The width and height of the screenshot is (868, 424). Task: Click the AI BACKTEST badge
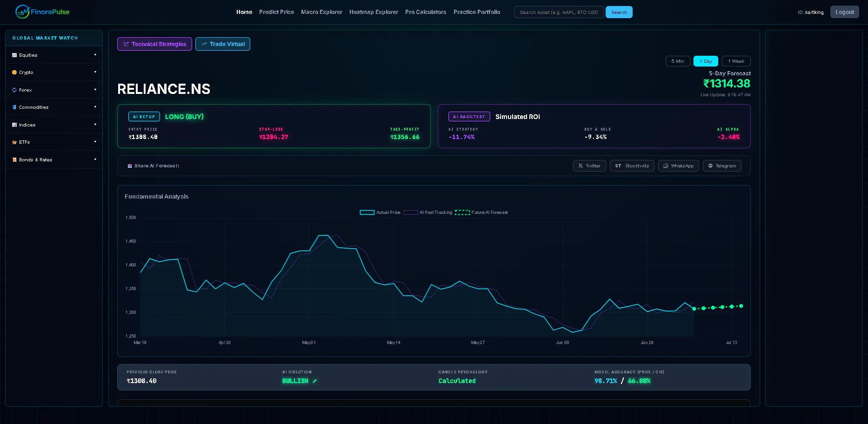pos(469,117)
